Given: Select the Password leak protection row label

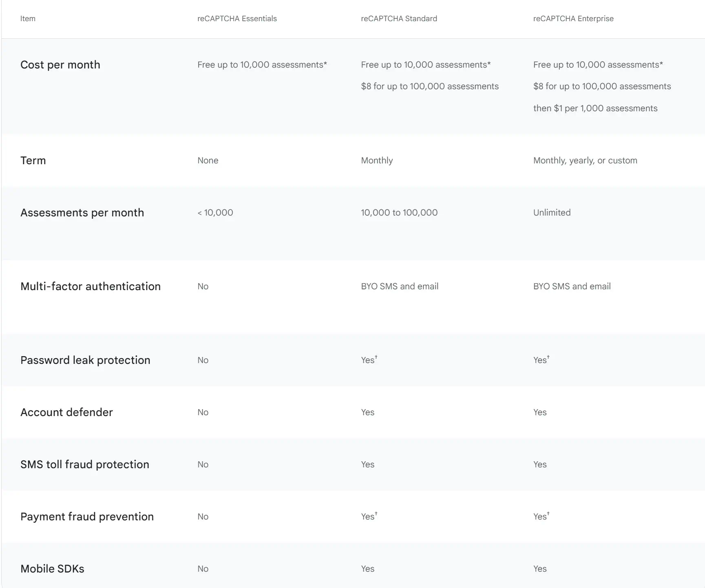Looking at the screenshot, I should pos(85,360).
